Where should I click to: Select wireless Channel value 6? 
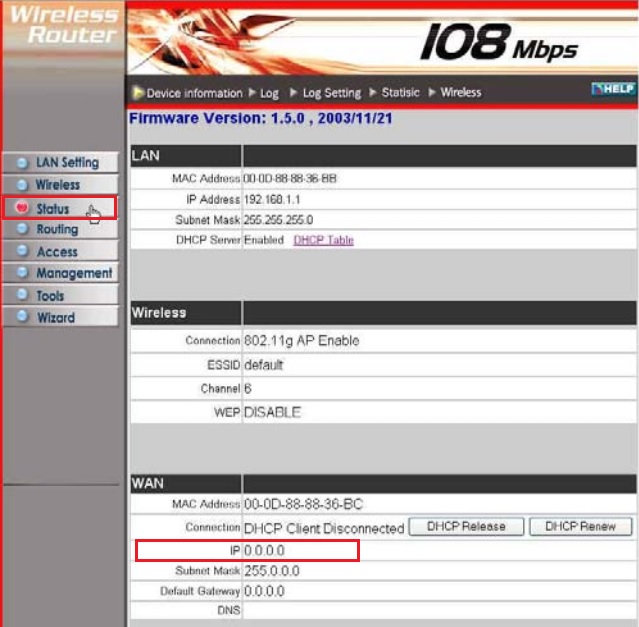pos(248,389)
